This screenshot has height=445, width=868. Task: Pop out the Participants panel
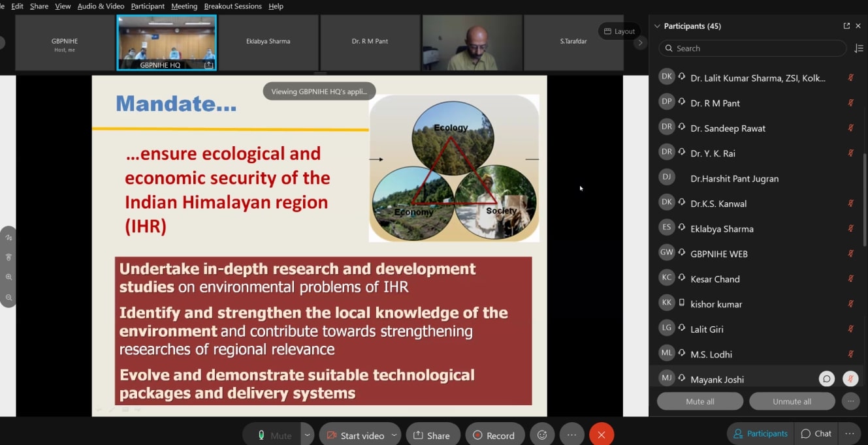coord(846,26)
